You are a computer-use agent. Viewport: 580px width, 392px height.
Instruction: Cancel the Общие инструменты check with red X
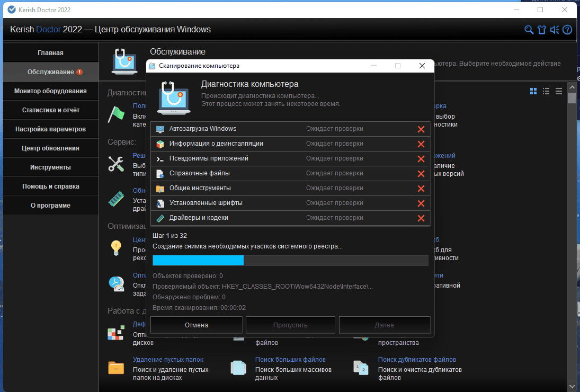pos(421,188)
